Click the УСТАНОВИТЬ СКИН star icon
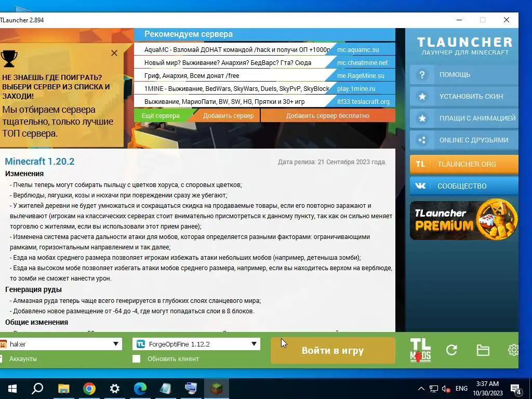The height and width of the screenshot is (399, 532). click(x=422, y=97)
